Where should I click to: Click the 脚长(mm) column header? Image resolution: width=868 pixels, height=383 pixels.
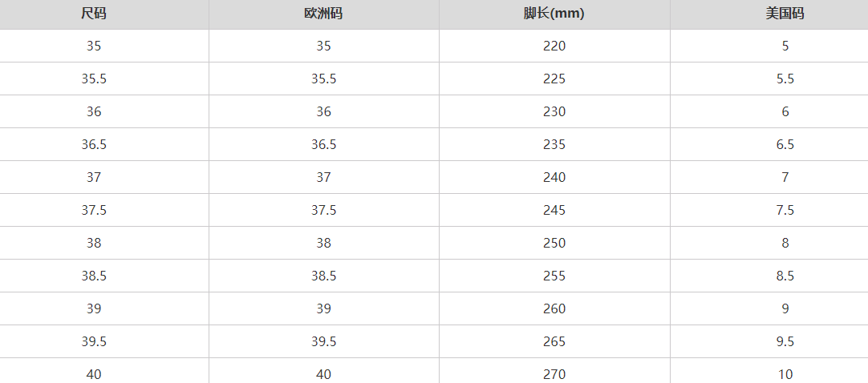(554, 14)
